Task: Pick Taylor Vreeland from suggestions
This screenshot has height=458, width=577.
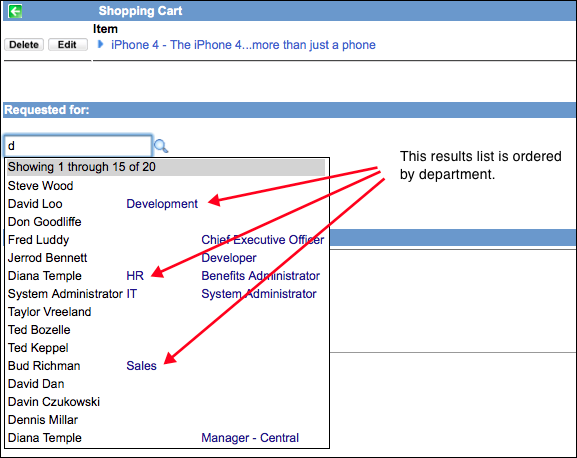Action: [x=166, y=312]
